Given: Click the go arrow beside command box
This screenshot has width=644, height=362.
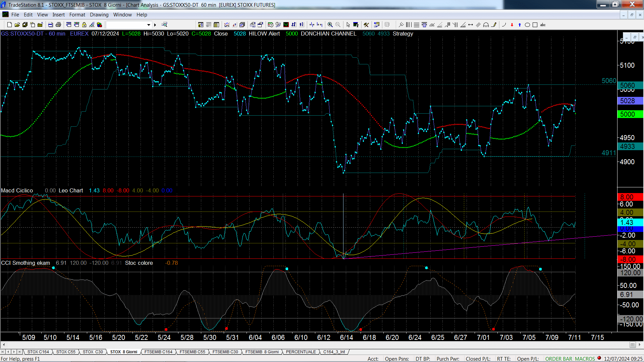Looking at the screenshot, I should pyautogui.click(x=155, y=24).
